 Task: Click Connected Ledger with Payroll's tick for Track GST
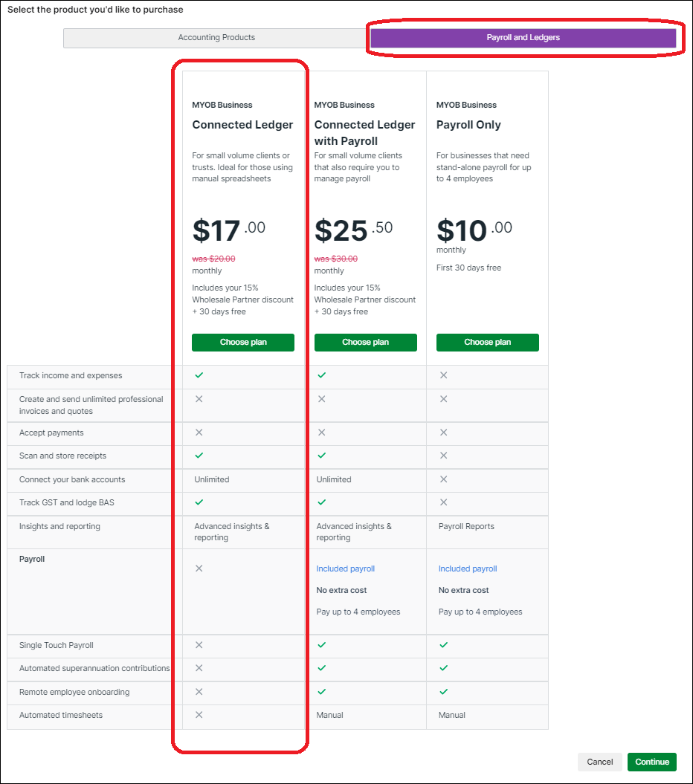click(321, 502)
